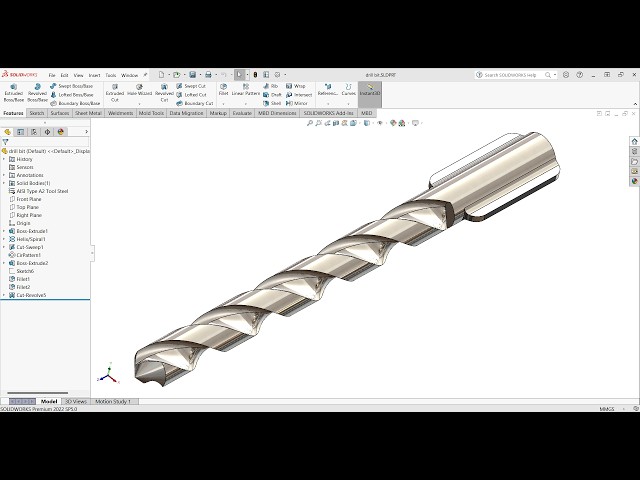This screenshot has height=480, width=640.
Task: Switch to the Sheet Metal tab
Action: click(88, 113)
